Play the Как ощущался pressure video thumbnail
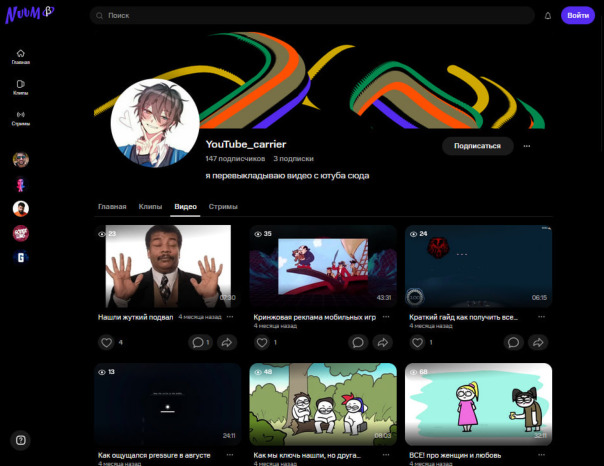This screenshot has height=466, width=604. pyautogui.click(x=168, y=404)
